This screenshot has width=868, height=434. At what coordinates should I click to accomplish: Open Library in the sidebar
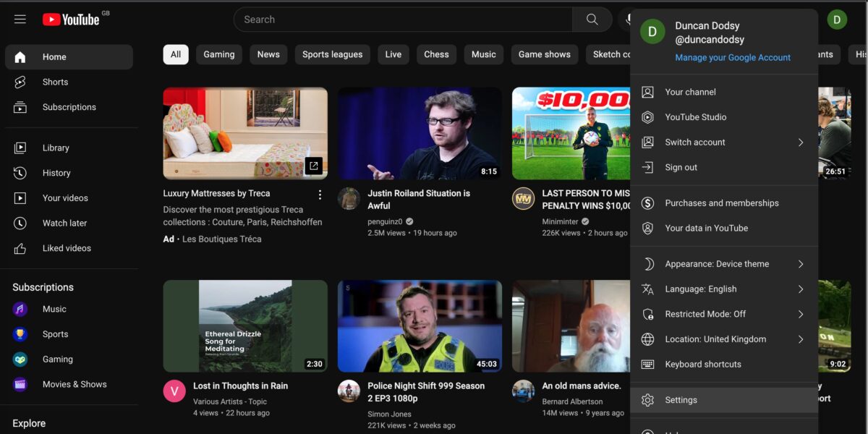coord(69,148)
